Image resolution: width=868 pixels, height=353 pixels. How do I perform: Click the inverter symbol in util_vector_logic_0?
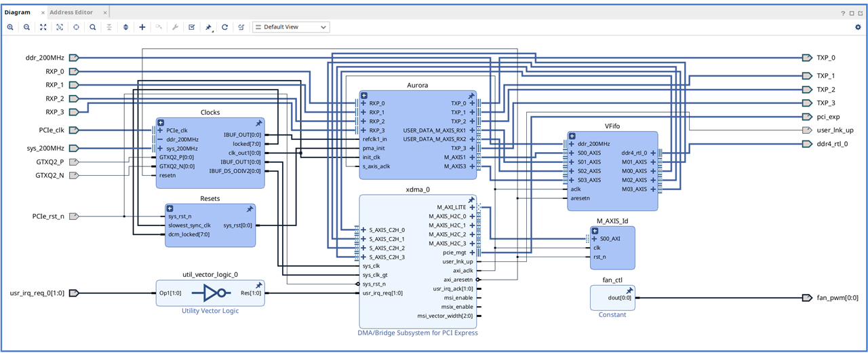tap(213, 293)
